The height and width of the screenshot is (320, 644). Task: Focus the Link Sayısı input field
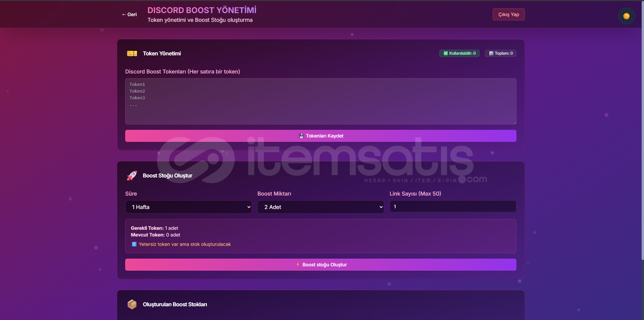[x=453, y=207]
